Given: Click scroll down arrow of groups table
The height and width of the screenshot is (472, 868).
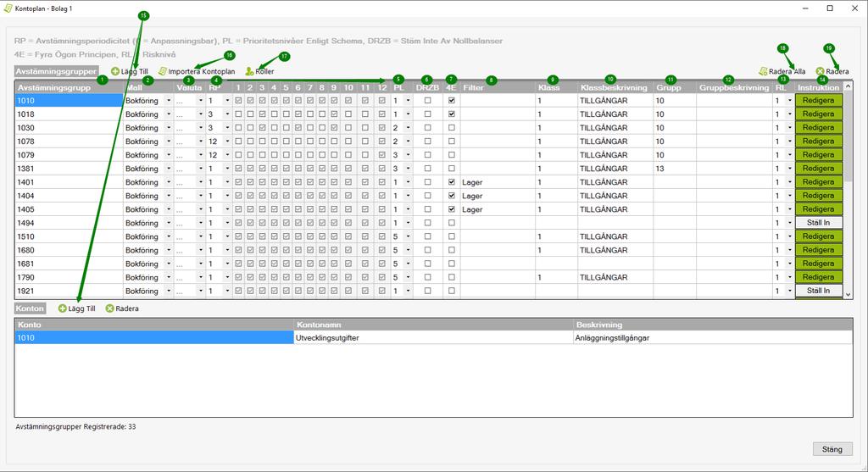Looking at the screenshot, I should point(848,295).
